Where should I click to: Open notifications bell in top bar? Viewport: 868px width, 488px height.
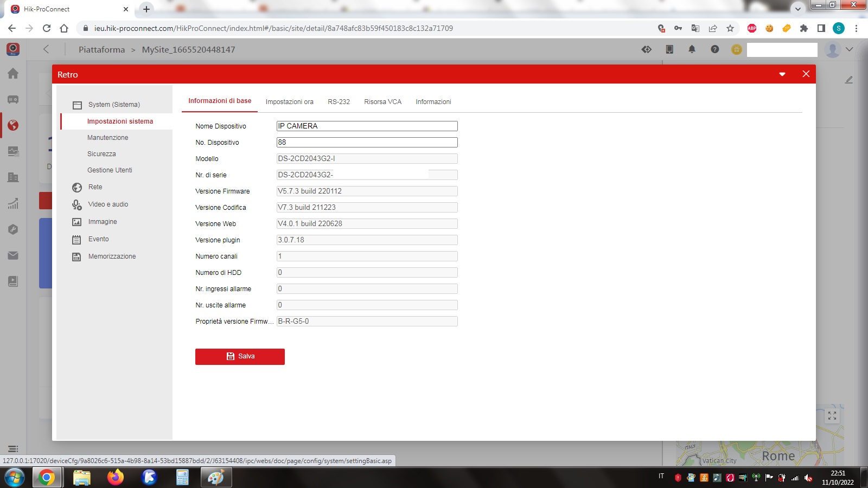point(692,49)
